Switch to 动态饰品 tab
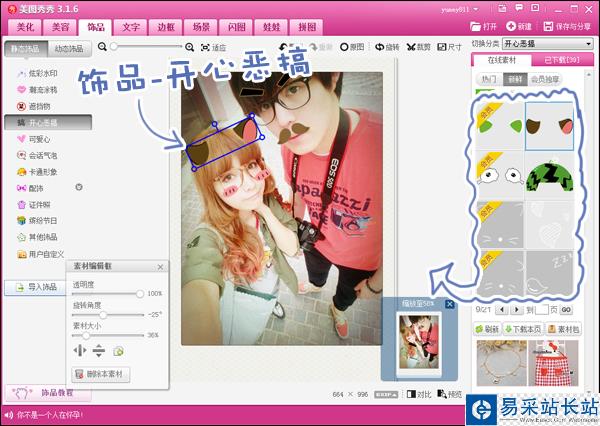600x426 pixels. pos(69,49)
